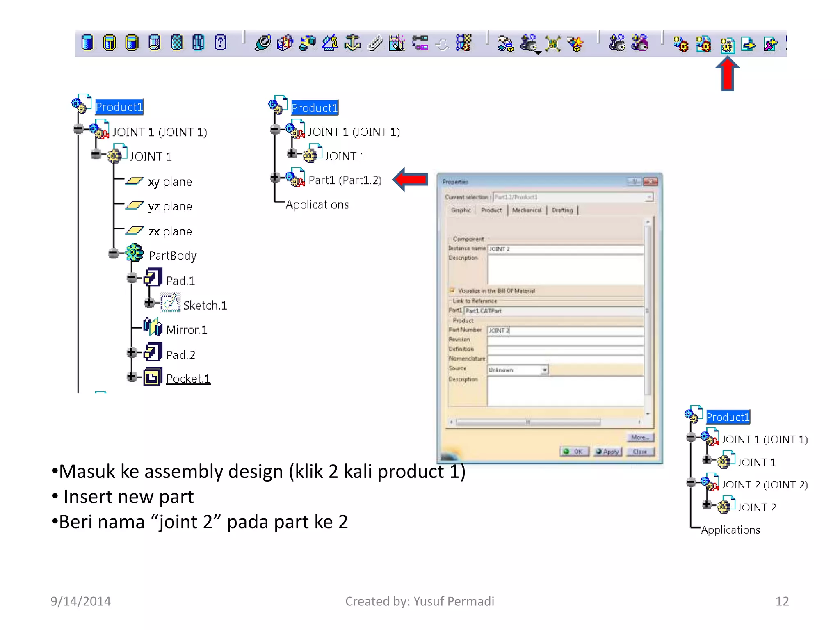Toggle Visualize in the Bill Of Material checkbox
This screenshot has height=630, width=840.
click(x=452, y=290)
